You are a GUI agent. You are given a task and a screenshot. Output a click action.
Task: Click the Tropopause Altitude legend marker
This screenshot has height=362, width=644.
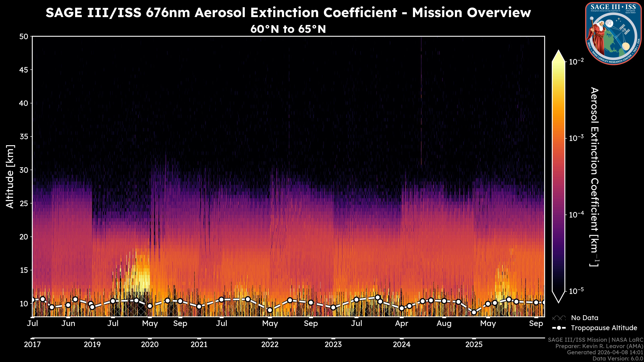[x=559, y=328]
